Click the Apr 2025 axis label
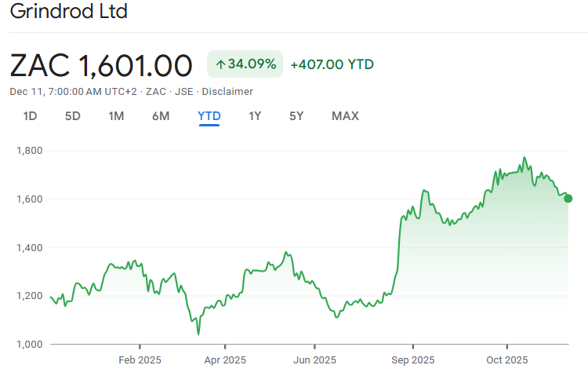This screenshot has width=588, height=376. pos(225,360)
